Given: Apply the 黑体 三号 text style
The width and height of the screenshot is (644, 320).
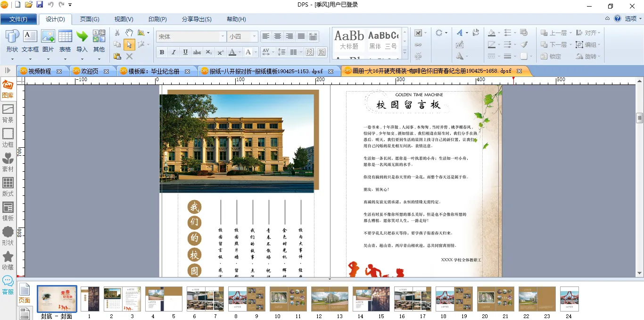Looking at the screenshot, I should coord(383,40).
